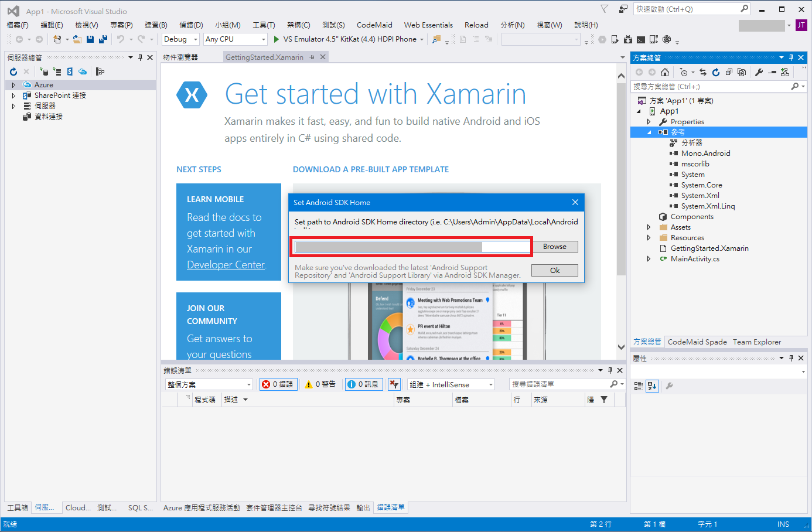Toggle auto-hide pin on Error List panel
The width and height of the screenshot is (812, 532).
[x=610, y=370]
